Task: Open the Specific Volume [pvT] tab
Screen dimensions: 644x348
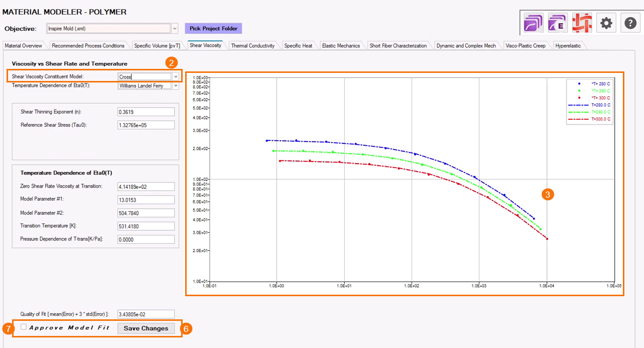Action: 157,46
